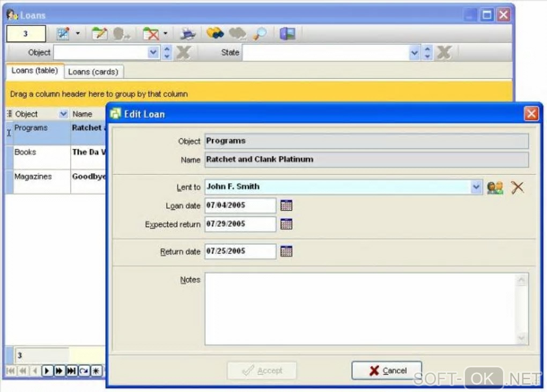Click the prior page navigator button
This screenshot has width=547, height=392.
pyautogui.click(x=23, y=371)
